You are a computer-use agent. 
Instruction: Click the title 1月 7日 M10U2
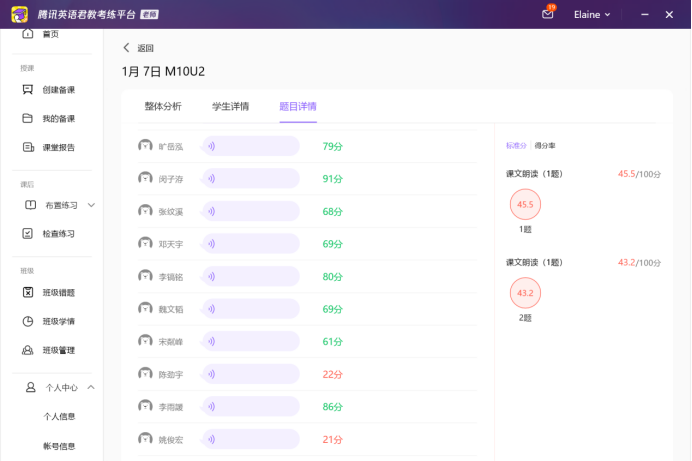[x=163, y=71]
